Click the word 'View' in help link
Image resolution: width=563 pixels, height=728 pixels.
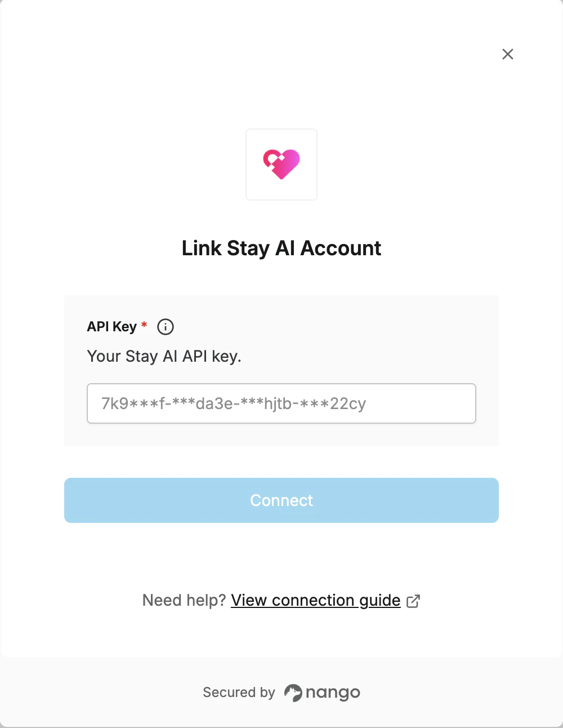[249, 601]
